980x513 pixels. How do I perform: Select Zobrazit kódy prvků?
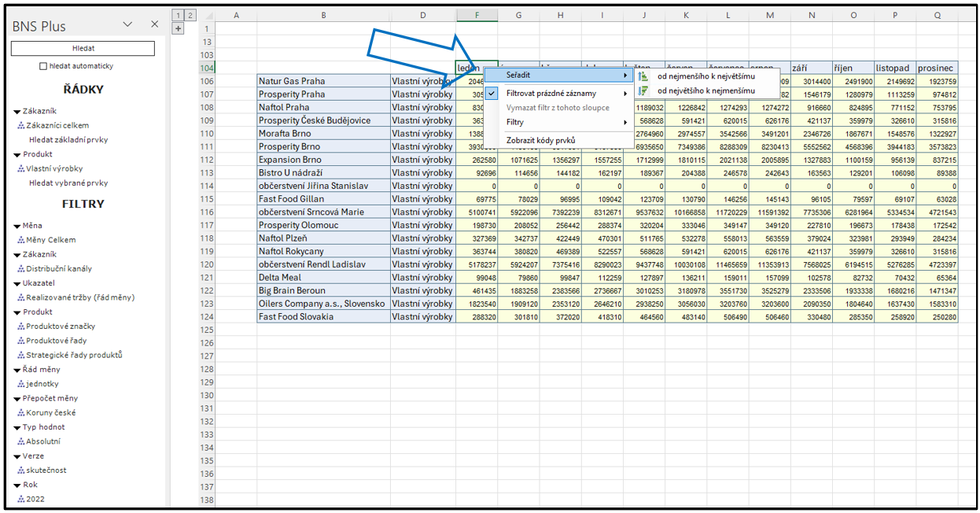click(558, 140)
